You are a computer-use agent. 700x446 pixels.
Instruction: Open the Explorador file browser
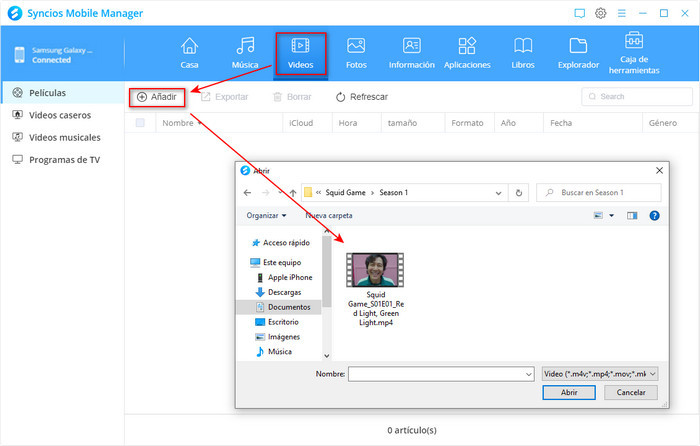578,53
